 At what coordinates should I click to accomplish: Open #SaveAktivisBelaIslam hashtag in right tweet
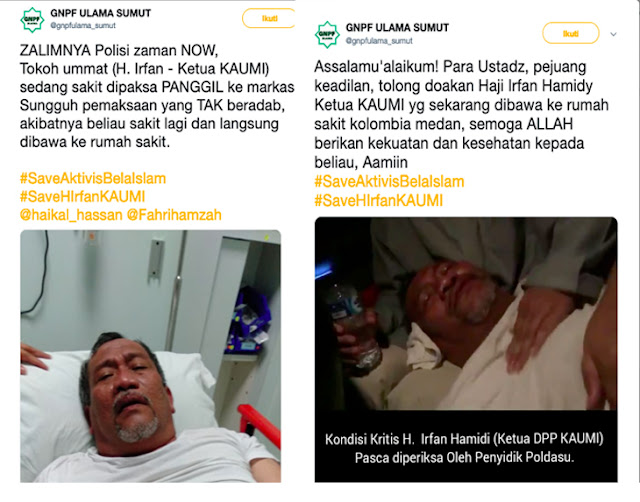coord(389,182)
